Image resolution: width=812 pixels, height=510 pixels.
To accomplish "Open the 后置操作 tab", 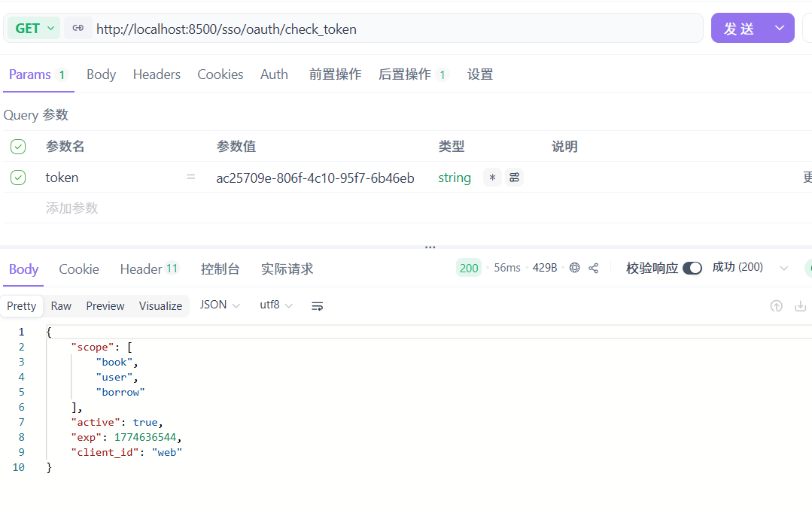I will point(412,74).
